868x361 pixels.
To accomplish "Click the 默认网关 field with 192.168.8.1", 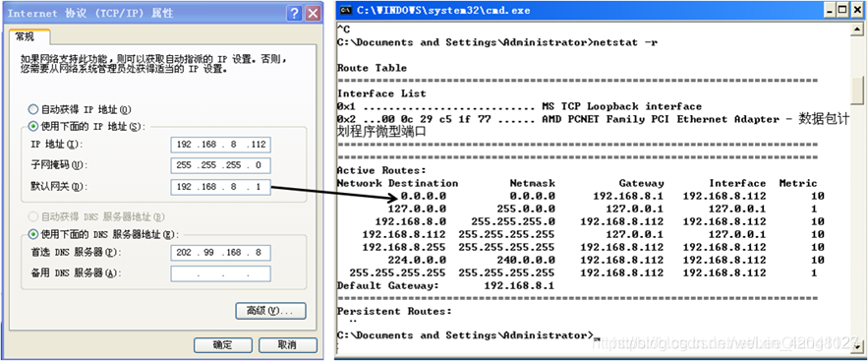I will point(221,187).
